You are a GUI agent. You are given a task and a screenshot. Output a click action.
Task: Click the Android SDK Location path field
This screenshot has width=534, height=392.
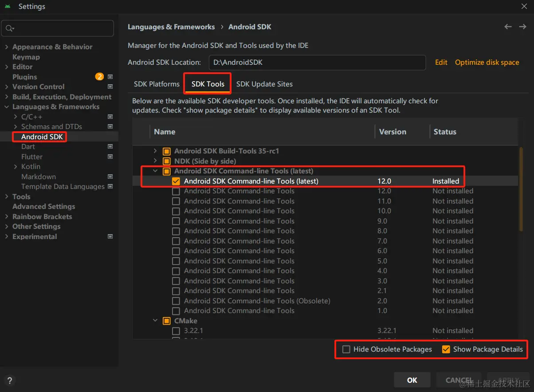pyautogui.click(x=317, y=63)
